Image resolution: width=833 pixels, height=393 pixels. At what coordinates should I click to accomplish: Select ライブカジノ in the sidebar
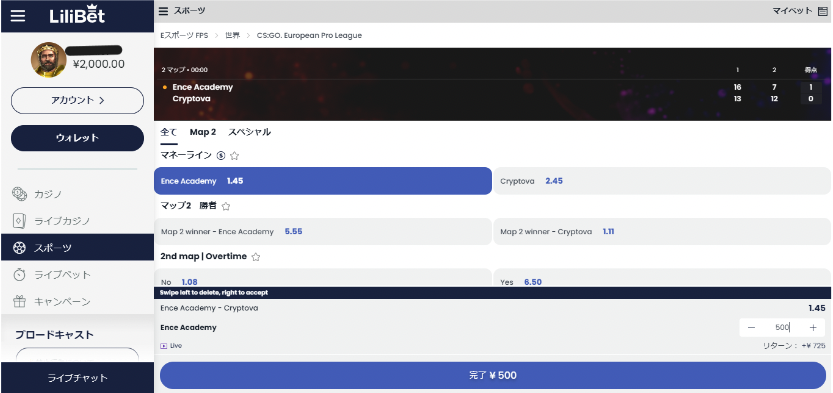tap(62, 221)
